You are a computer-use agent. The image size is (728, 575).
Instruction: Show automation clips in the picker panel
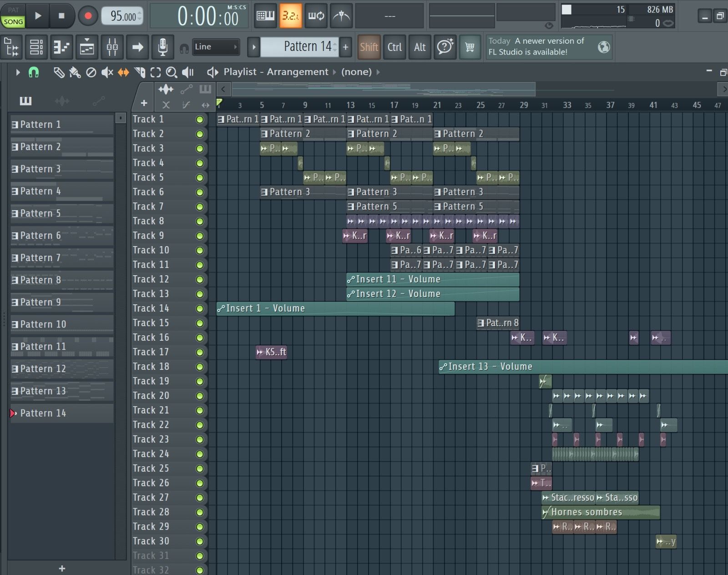click(98, 101)
